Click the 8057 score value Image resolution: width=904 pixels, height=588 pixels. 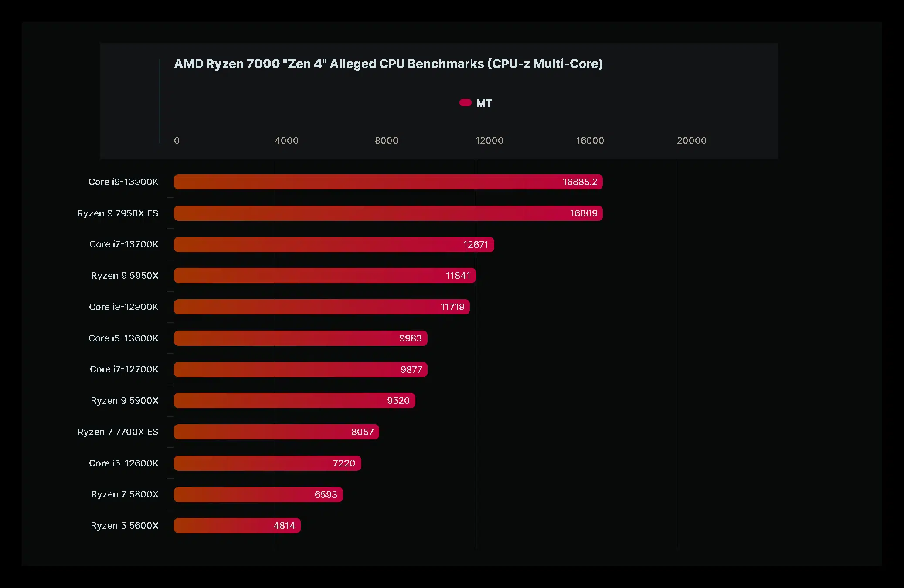tap(363, 432)
